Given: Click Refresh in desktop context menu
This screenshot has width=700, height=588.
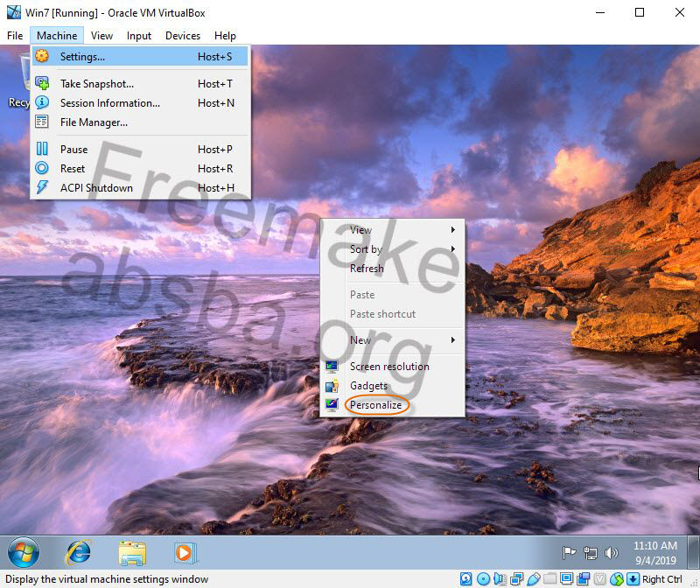Looking at the screenshot, I should tap(392, 269).
